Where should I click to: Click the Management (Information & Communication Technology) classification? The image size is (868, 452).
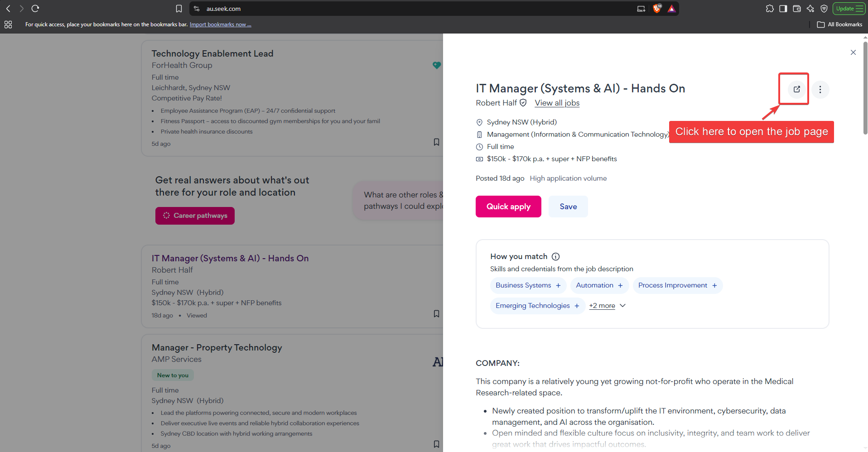click(x=578, y=135)
